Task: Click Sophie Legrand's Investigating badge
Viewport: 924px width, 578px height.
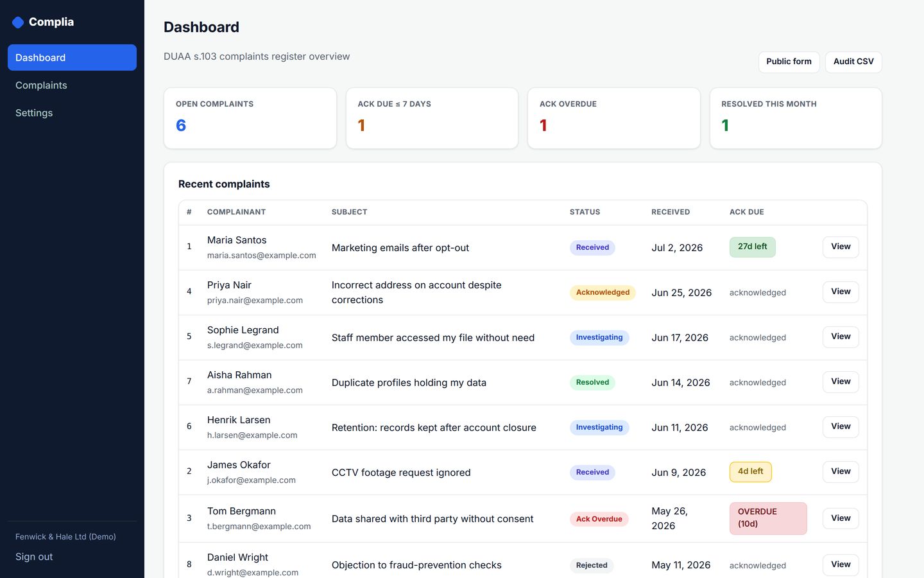Action: coord(599,338)
